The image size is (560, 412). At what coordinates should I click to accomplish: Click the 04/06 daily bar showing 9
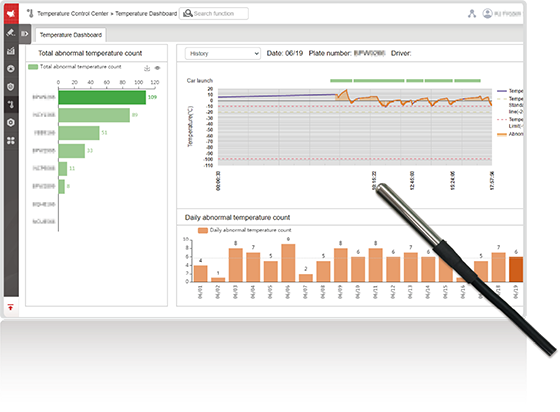click(x=288, y=263)
